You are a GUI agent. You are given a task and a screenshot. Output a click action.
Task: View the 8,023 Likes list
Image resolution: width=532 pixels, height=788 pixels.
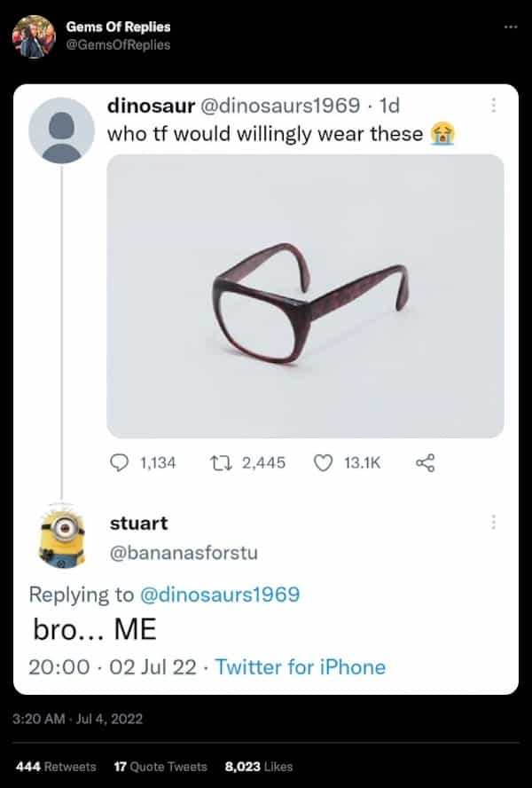click(259, 766)
